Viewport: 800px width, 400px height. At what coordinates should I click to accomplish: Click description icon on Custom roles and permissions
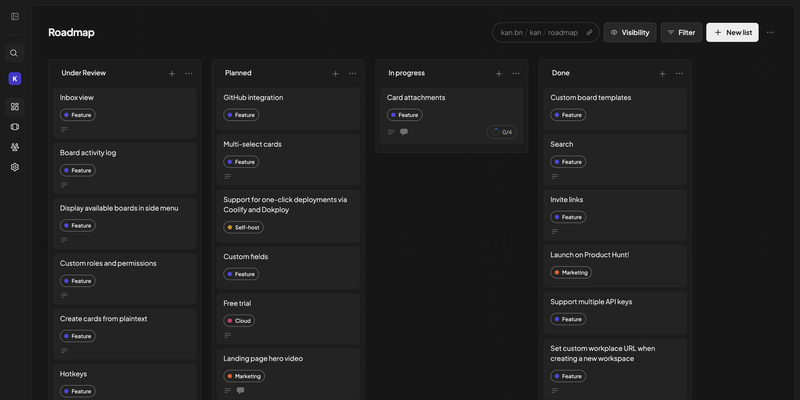click(x=64, y=295)
